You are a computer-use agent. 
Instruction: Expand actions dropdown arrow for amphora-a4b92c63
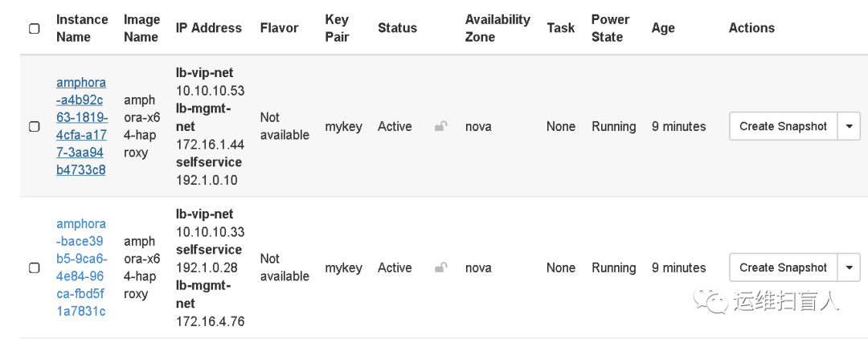coord(849,126)
